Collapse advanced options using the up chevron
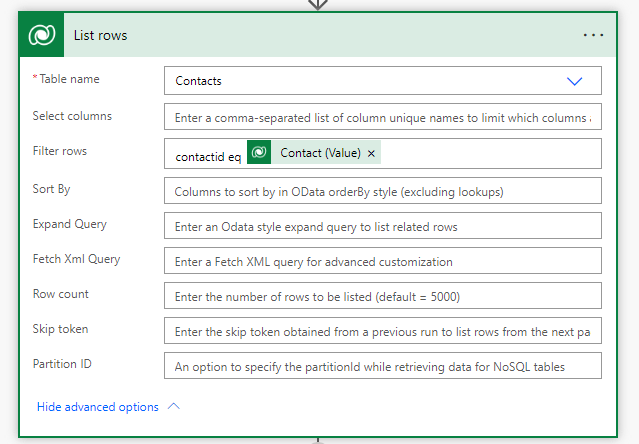 tap(174, 407)
